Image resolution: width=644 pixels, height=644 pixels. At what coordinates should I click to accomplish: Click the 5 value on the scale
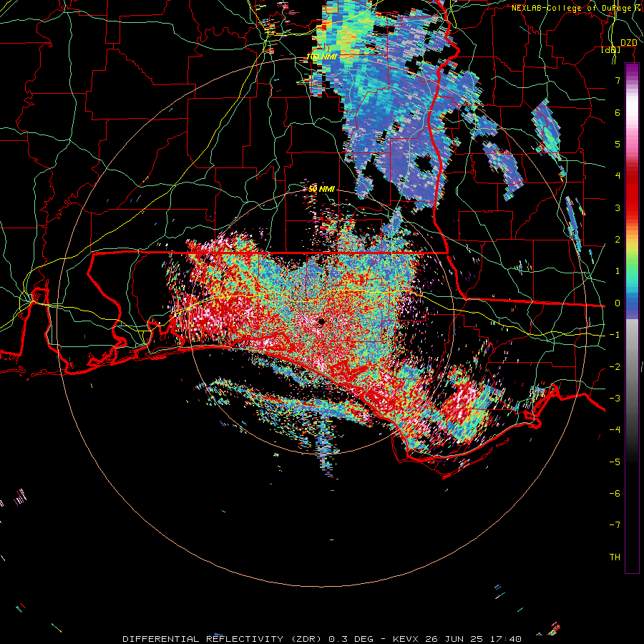point(618,144)
